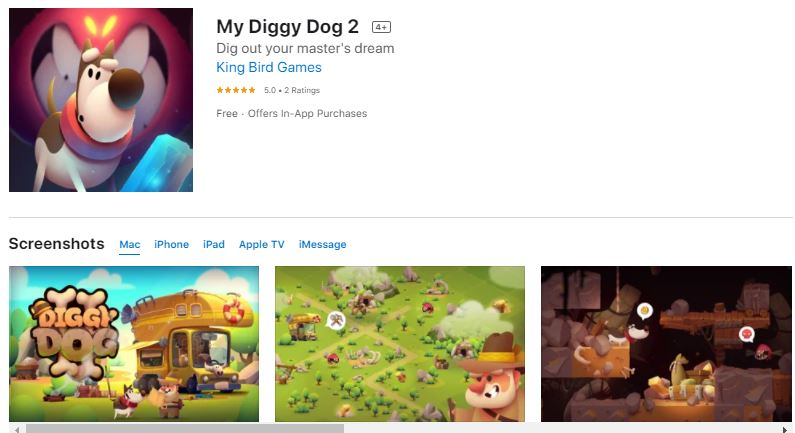Show iPad screenshots
Image resolution: width=795 pixels, height=433 pixels.
pos(213,244)
